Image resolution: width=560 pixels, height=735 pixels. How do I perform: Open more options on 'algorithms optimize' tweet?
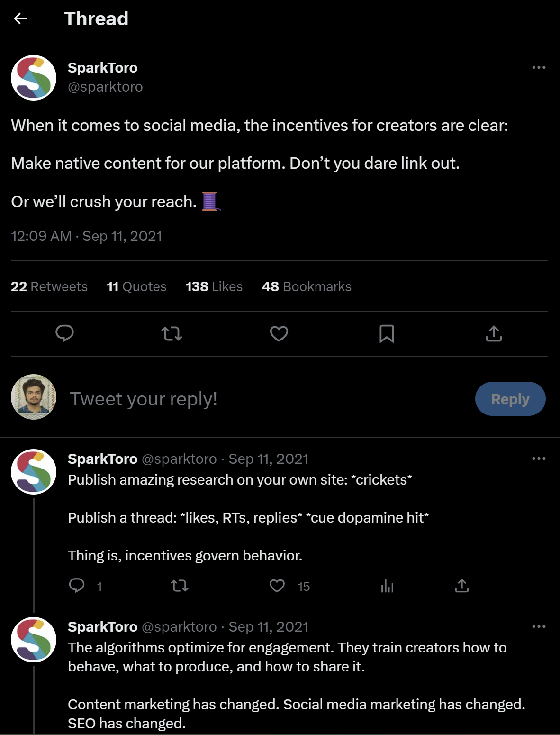[x=539, y=626]
